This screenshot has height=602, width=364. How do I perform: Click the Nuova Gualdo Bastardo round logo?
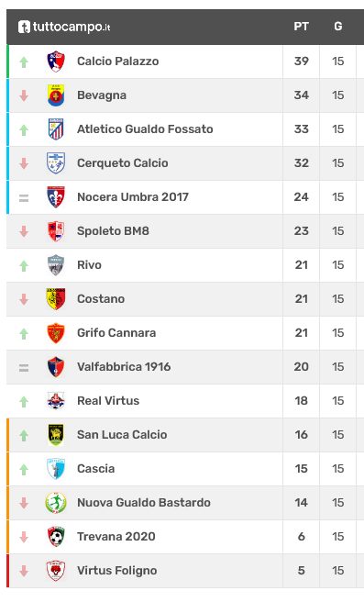[x=56, y=503]
